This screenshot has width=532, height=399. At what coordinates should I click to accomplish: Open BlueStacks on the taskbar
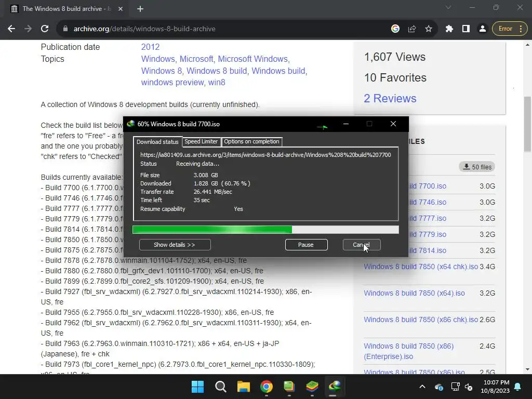(x=312, y=387)
